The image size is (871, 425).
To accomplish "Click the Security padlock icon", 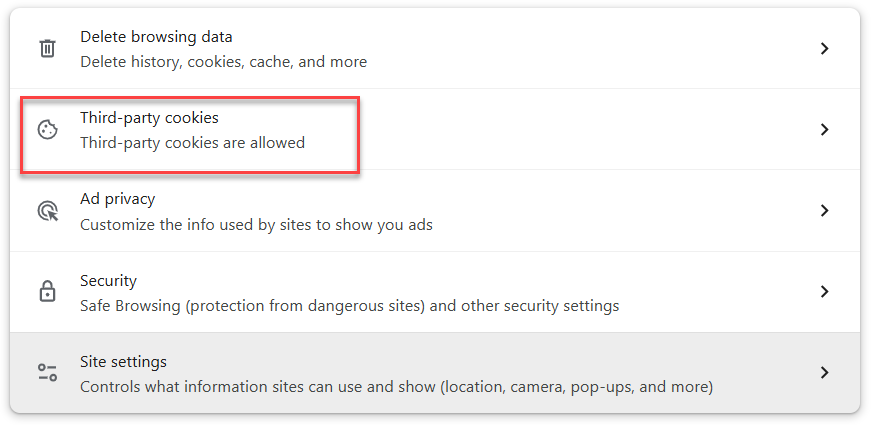I will [x=47, y=292].
